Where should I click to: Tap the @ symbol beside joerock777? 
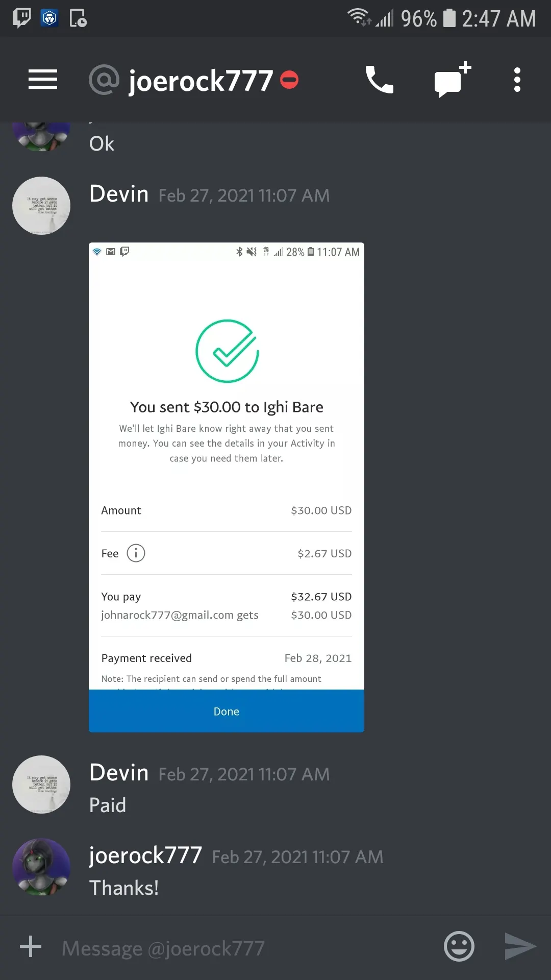[104, 80]
